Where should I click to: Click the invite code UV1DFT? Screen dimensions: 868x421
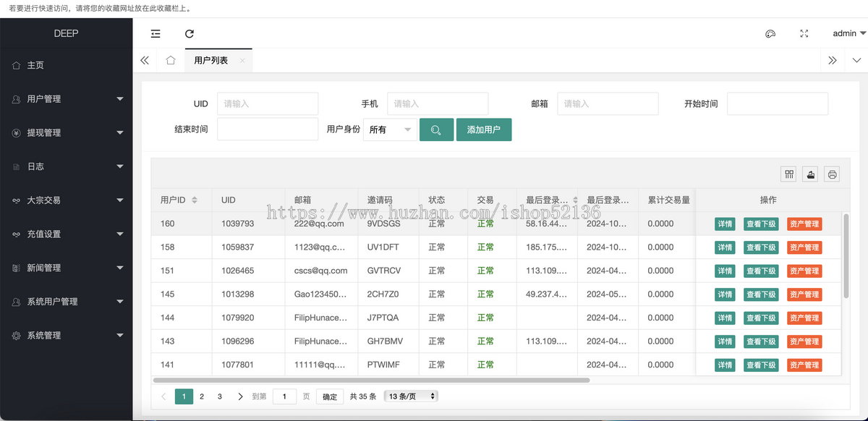pyautogui.click(x=383, y=247)
